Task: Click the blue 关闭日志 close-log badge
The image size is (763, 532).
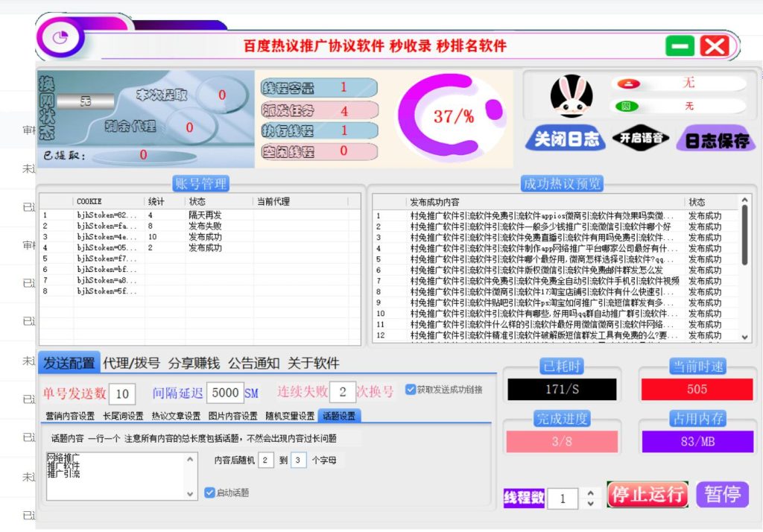Action: click(565, 139)
